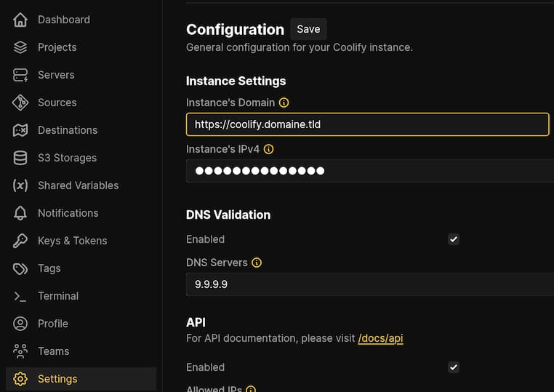The image size is (554, 392).
Task: Click the DNS Validation heading
Action: (228, 215)
